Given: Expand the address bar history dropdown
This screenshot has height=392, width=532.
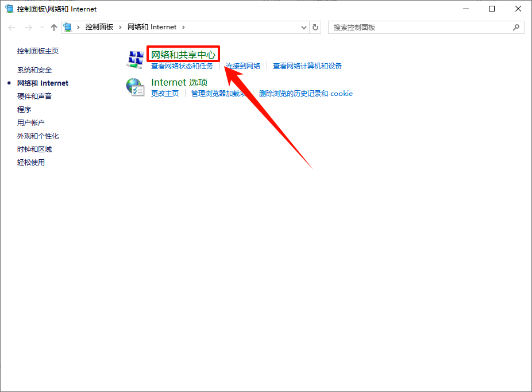Looking at the screenshot, I should click(304, 28).
